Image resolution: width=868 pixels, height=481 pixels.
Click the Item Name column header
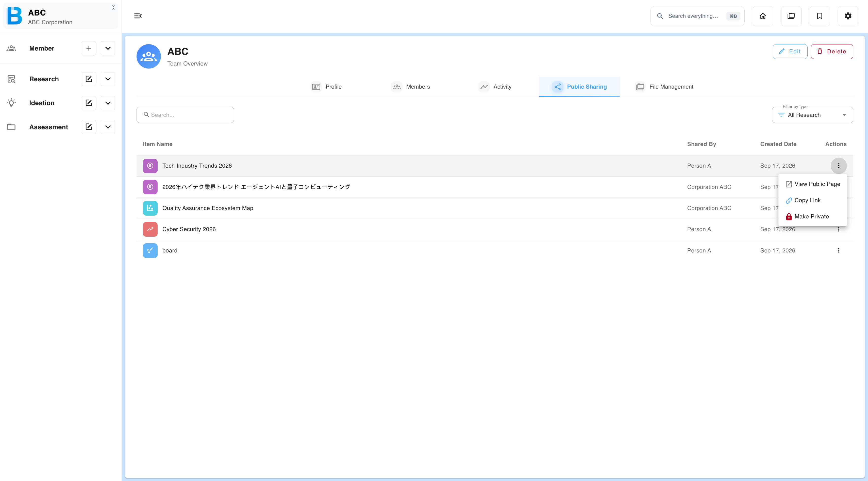click(x=157, y=144)
